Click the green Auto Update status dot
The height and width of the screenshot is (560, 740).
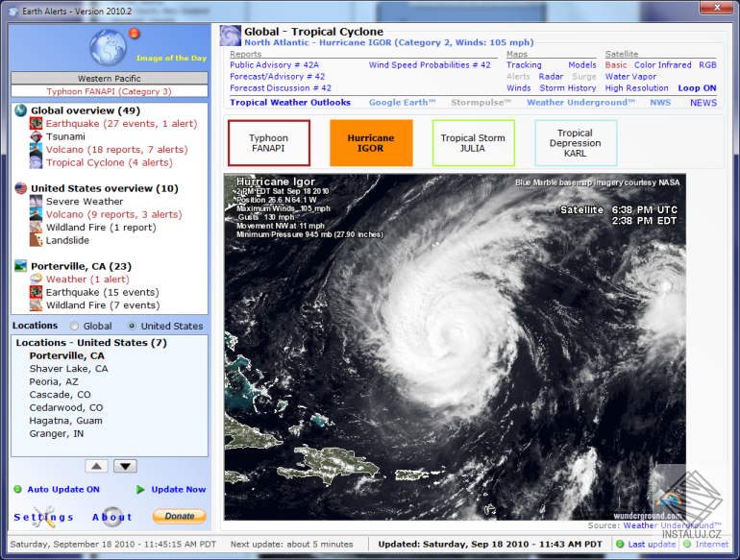click(x=18, y=489)
